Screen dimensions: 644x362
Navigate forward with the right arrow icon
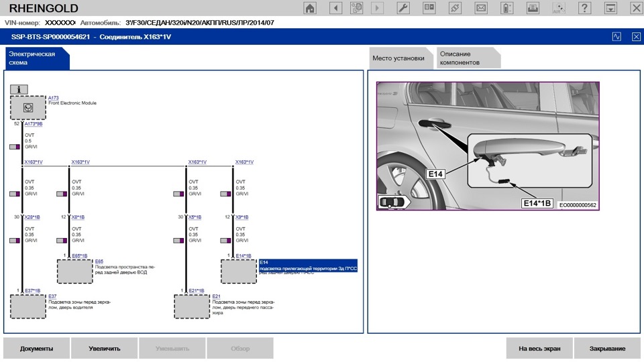(377, 8)
